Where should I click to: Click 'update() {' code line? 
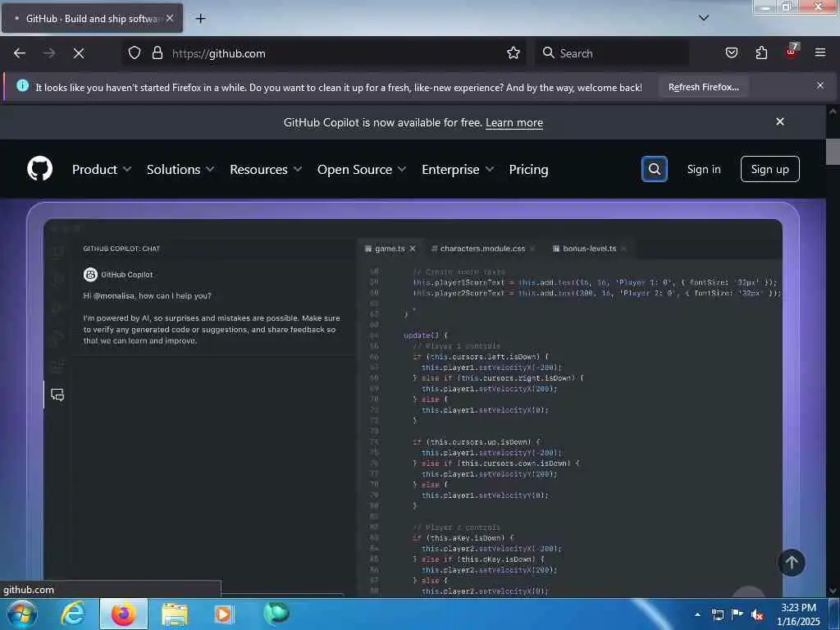[426, 336]
